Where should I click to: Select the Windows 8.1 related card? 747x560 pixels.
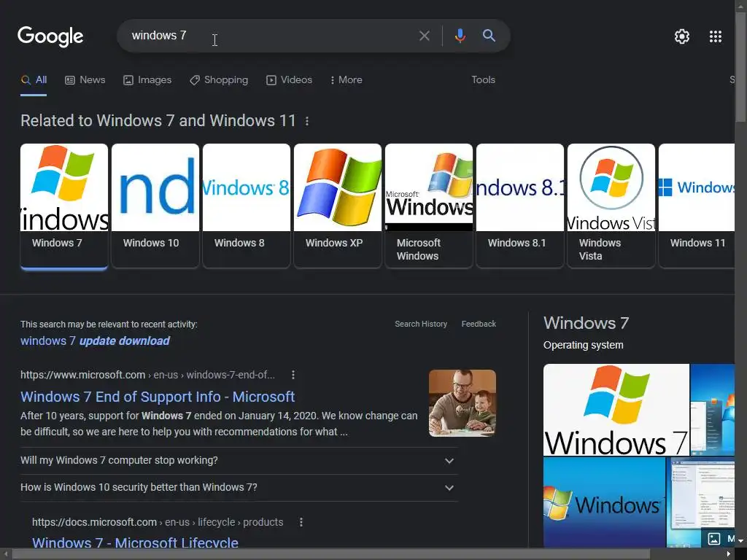[519, 206]
